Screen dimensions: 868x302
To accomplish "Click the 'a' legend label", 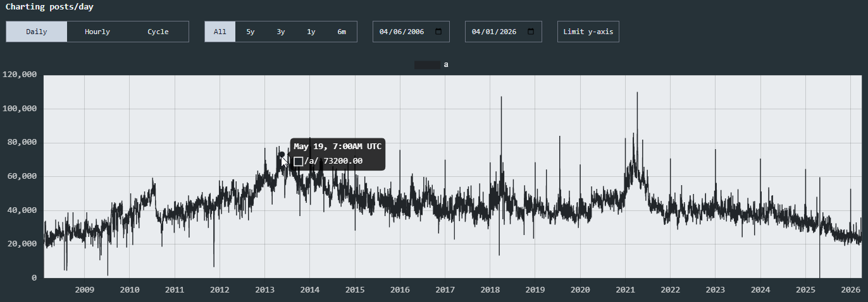I will [446, 64].
